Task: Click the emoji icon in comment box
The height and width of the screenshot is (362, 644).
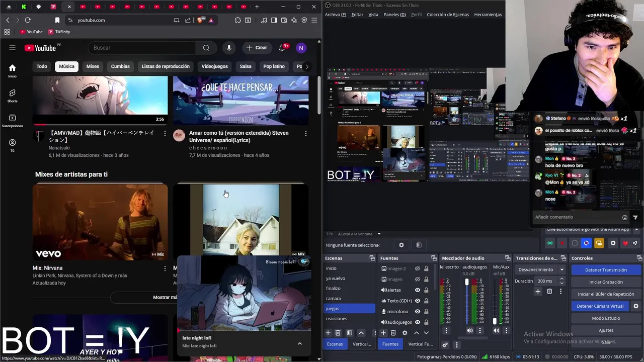Action: click(625, 217)
